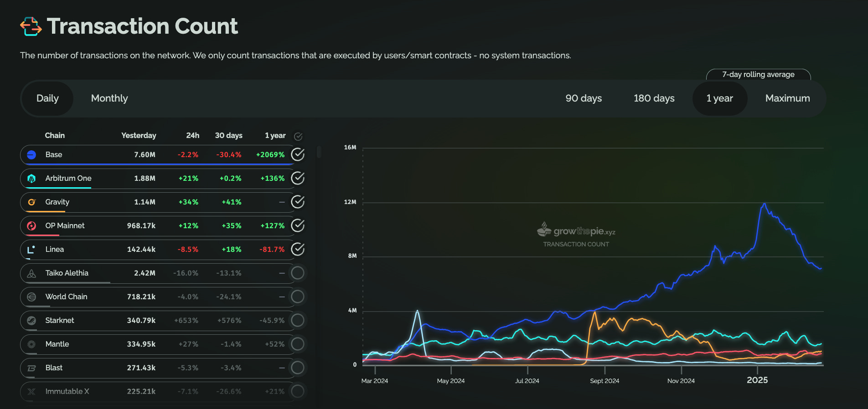Select the 180 days timespan
868x409 pixels.
[x=654, y=98]
